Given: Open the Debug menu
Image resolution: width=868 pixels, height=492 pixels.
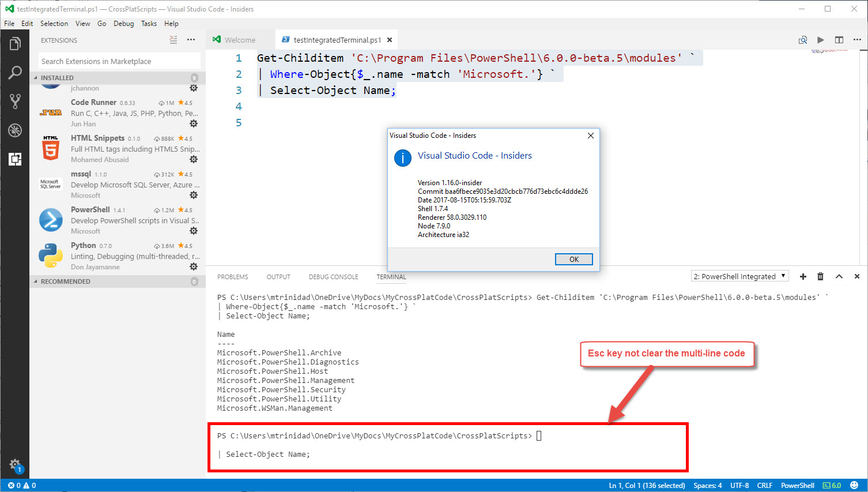Looking at the screenshot, I should [123, 24].
